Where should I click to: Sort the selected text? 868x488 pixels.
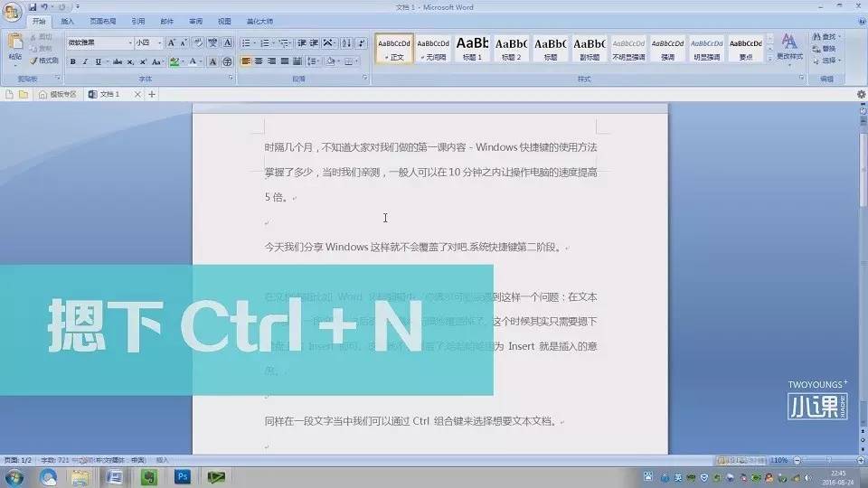(x=346, y=42)
